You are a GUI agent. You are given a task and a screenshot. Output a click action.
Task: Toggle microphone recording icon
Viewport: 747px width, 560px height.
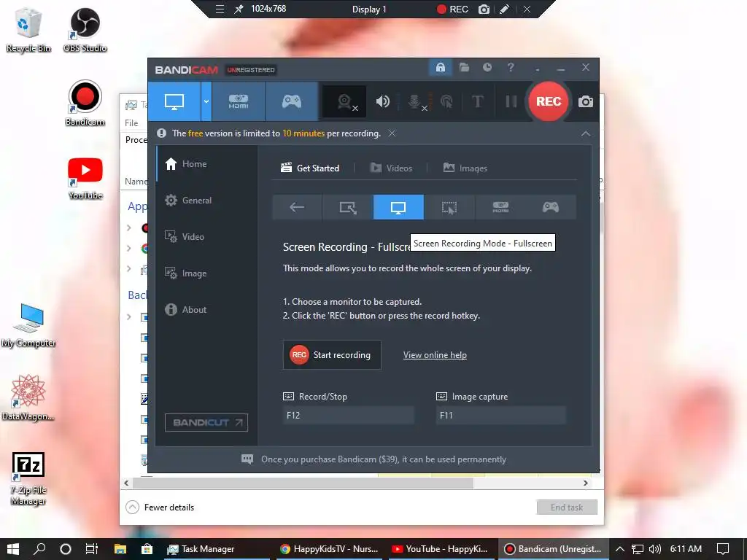point(415,101)
